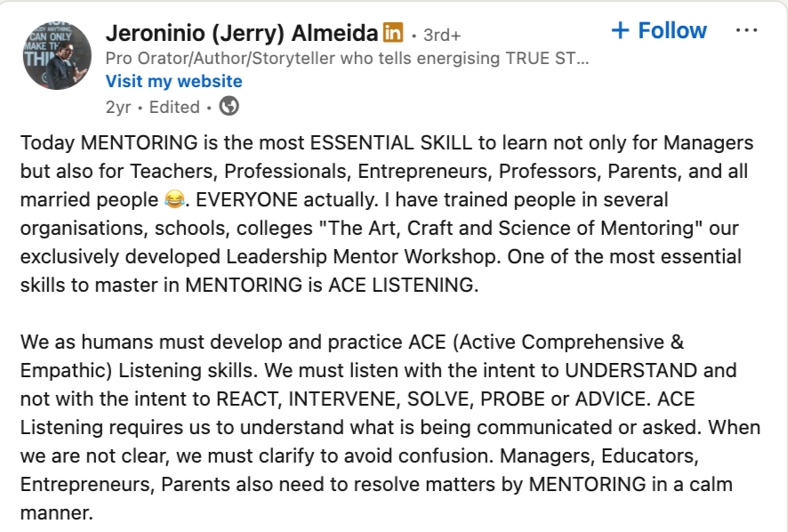
Task: Click the opening words Today MENTORING
Action: click(x=109, y=143)
